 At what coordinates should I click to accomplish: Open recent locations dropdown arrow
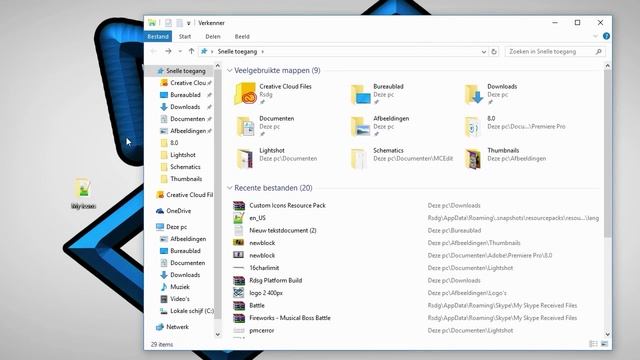tap(180, 51)
